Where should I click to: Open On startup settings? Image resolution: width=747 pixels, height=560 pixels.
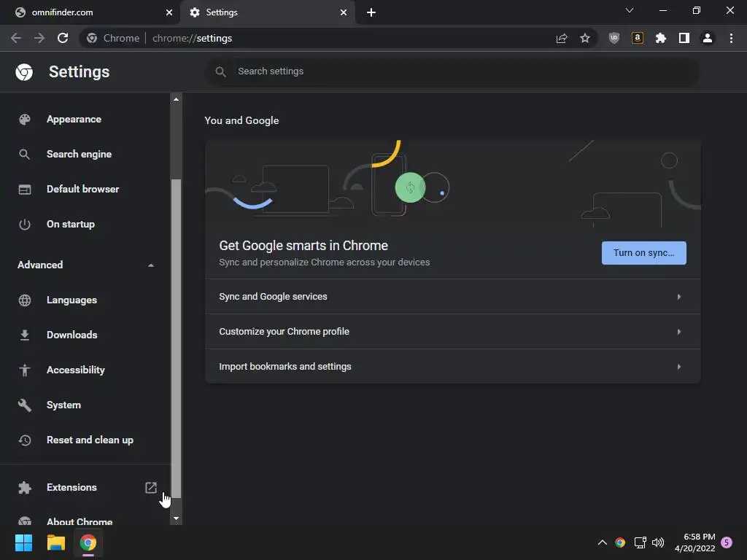[71, 225]
